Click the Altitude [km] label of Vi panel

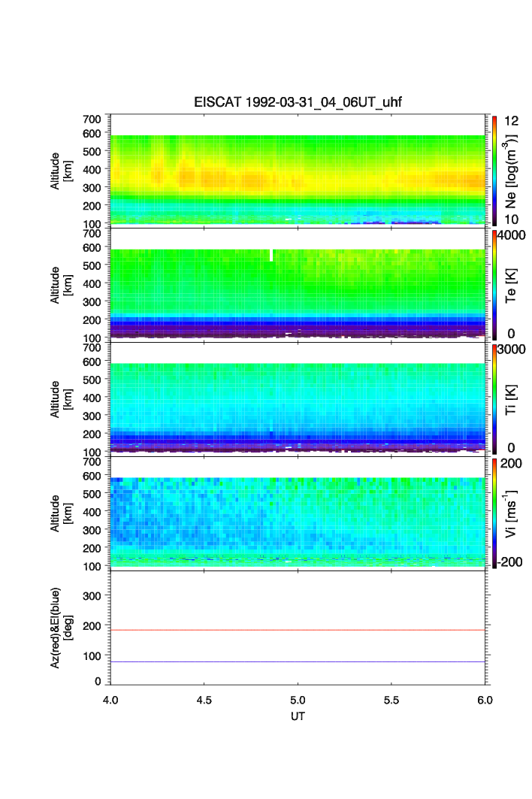(x=61, y=513)
